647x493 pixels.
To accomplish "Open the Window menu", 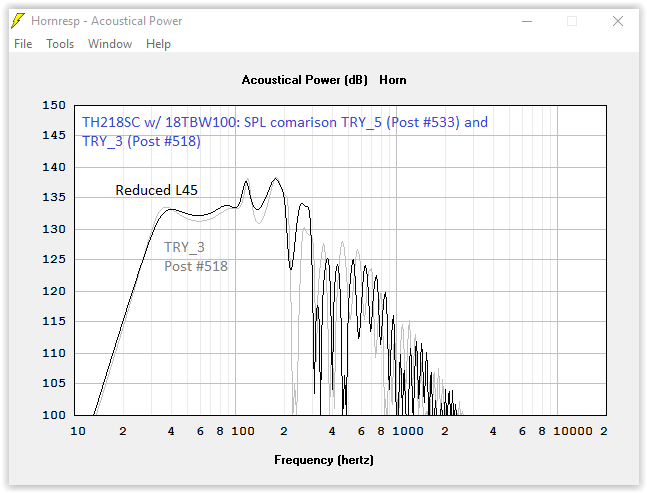I will click(110, 44).
